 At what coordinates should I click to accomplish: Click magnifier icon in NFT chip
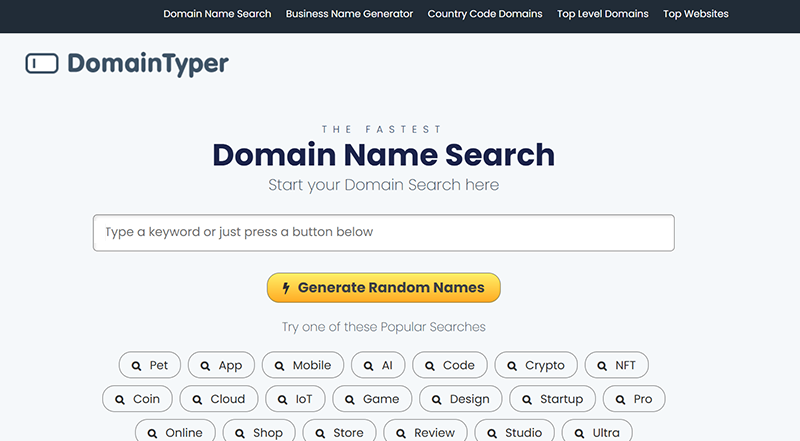602,366
